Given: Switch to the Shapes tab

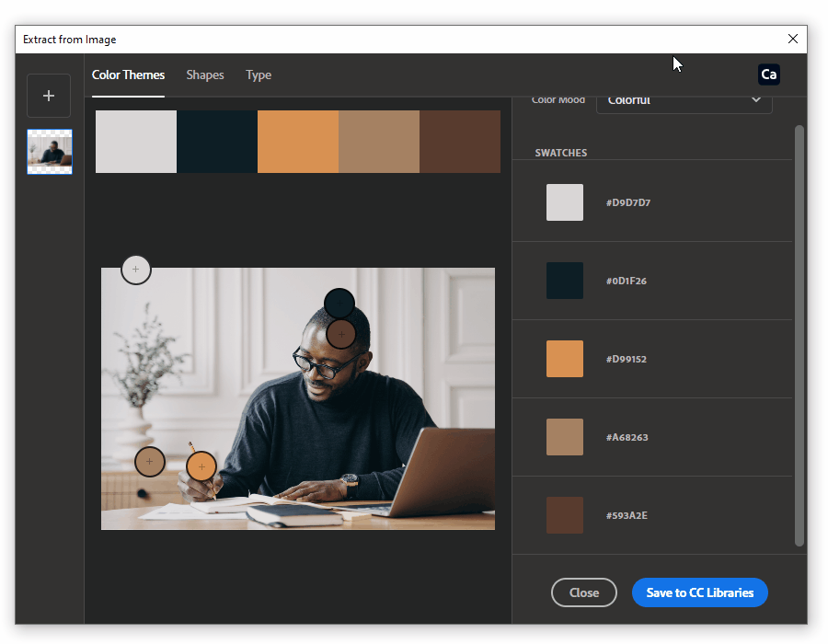Looking at the screenshot, I should pyautogui.click(x=205, y=75).
